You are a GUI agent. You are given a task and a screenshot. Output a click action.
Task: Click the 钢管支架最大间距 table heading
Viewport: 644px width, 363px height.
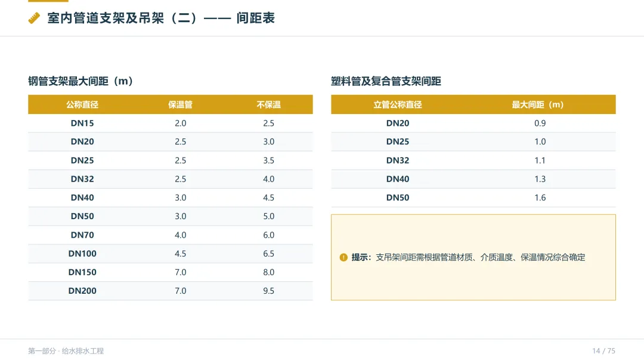pyautogui.click(x=80, y=81)
